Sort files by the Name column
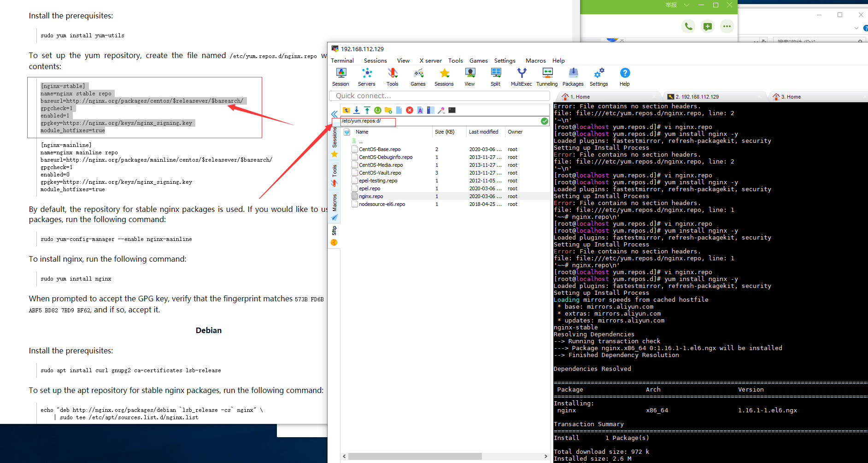 tap(362, 132)
